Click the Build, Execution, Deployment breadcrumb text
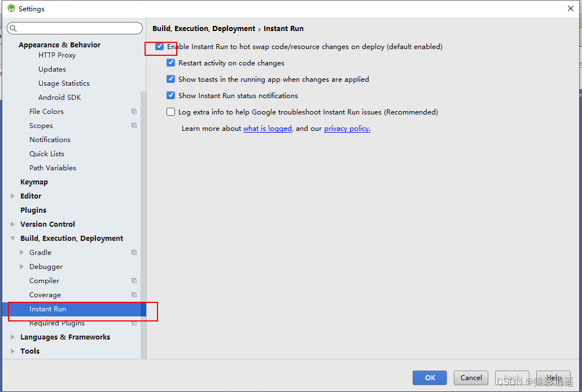Image resolution: width=582 pixels, height=392 pixels. click(204, 29)
